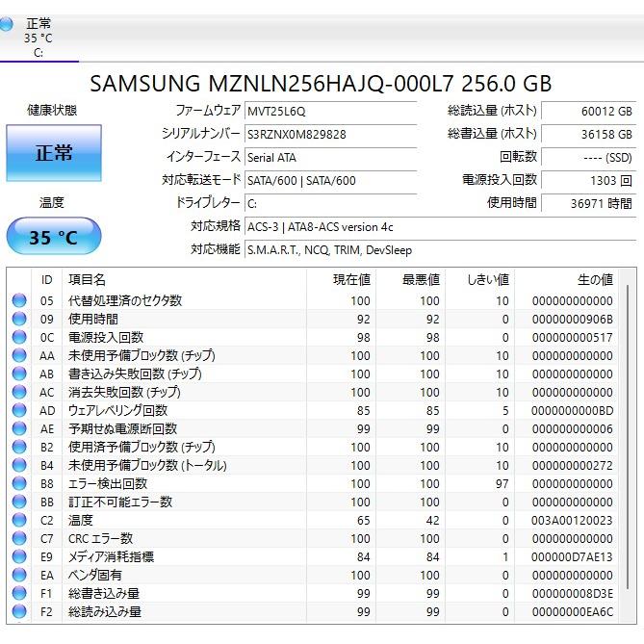644x644 pixels.
Task: Click the 項目名 column header
Action: pyautogui.click(x=184, y=280)
